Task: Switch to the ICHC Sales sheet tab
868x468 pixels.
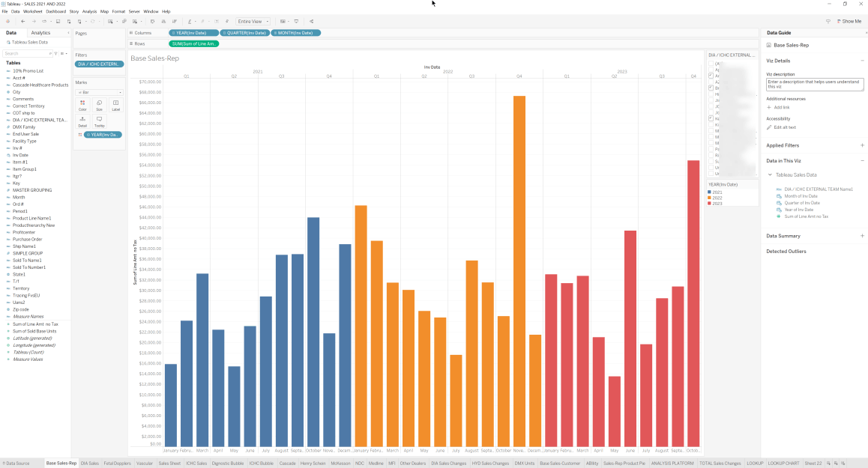Action: point(196,464)
